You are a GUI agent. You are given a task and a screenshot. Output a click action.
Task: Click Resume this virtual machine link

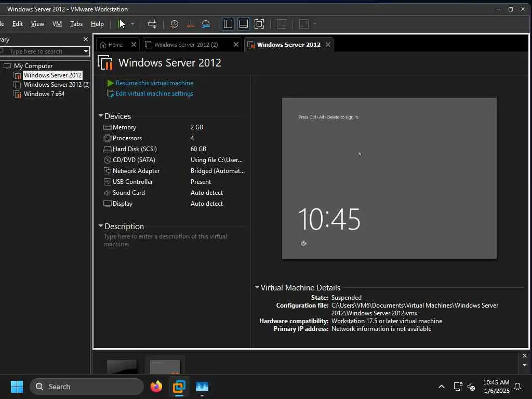click(154, 83)
